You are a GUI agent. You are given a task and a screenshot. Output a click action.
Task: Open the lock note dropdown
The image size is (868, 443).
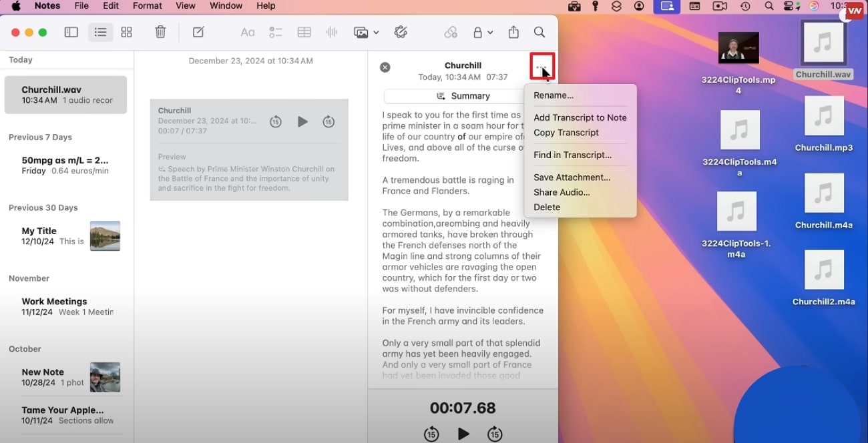[483, 32]
